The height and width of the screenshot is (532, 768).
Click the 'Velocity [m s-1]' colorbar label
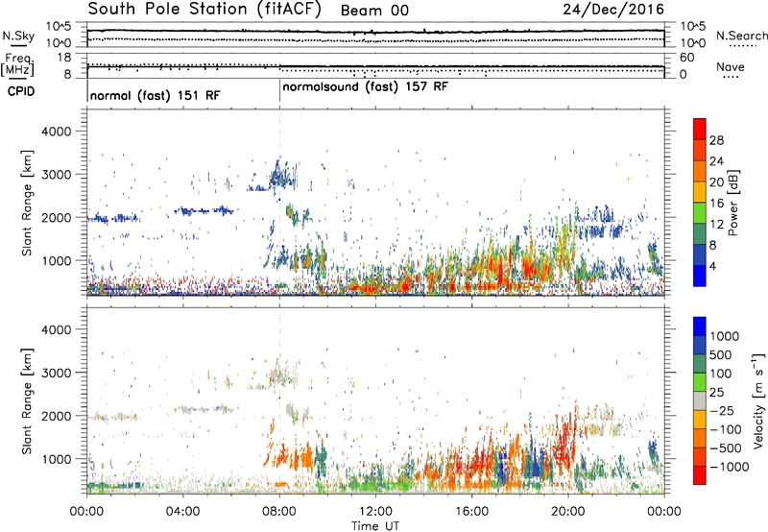[x=758, y=400]
